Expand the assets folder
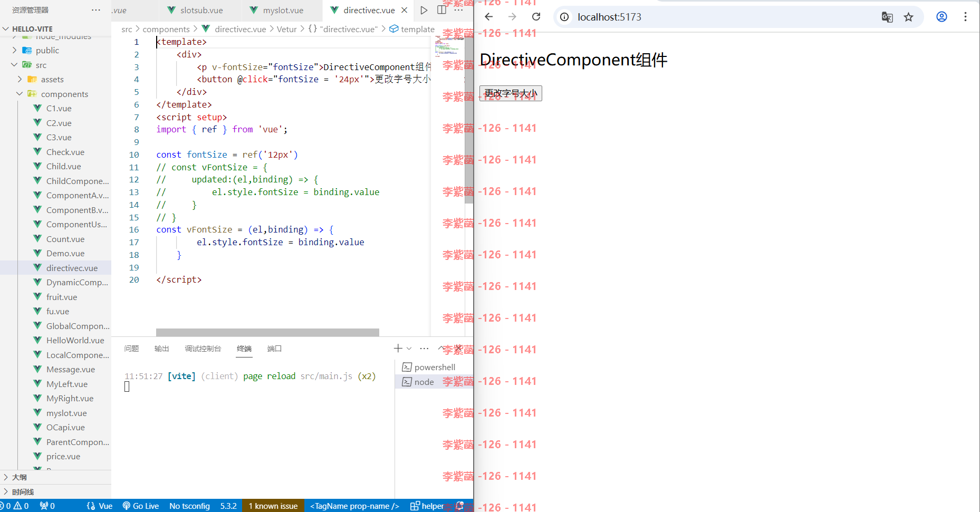The width and height of the screenshot is (980, 512). point(55,79)
